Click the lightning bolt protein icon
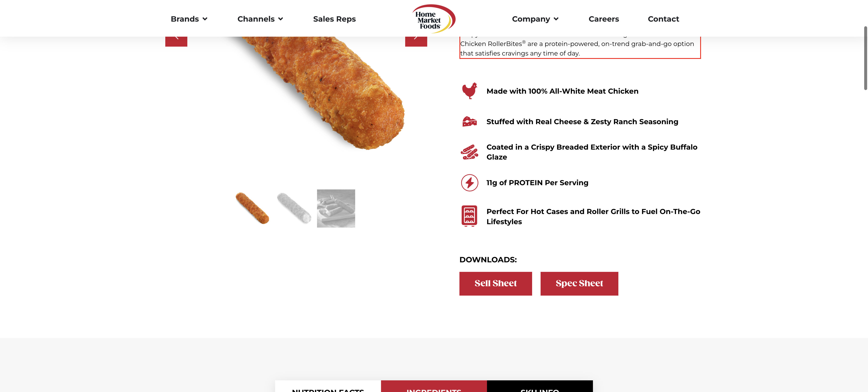The height and width of the screenshot is (392, 868). [x=469, y=183]
